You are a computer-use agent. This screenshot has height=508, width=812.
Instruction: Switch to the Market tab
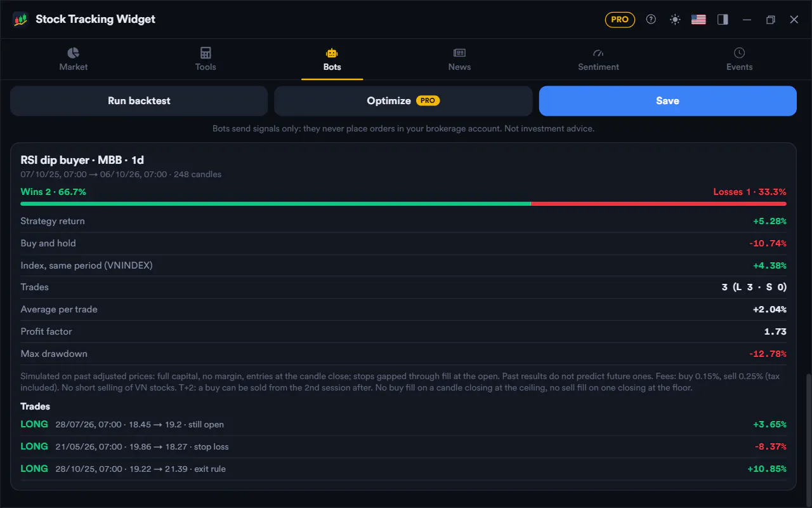coord(74,59)
